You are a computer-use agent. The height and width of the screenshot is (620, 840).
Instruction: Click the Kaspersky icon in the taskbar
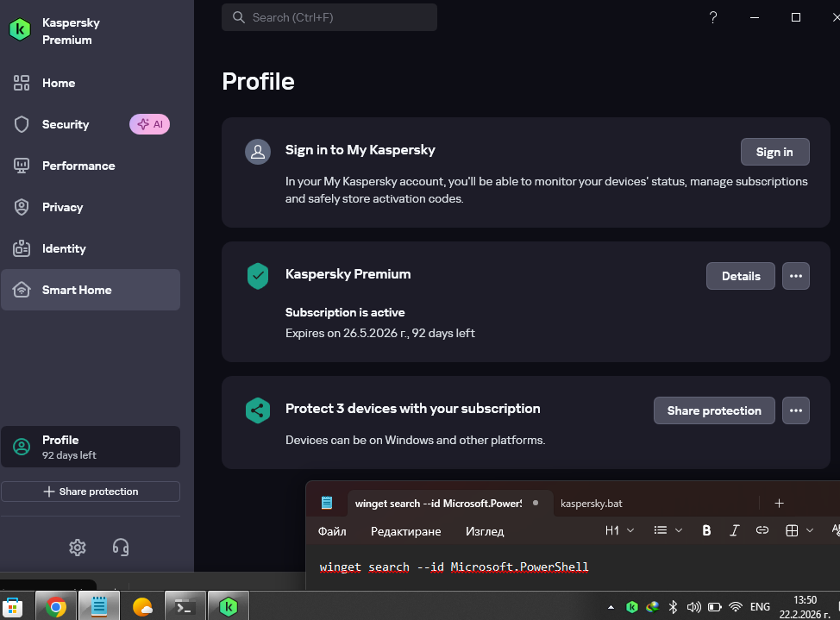coord(229,607)
